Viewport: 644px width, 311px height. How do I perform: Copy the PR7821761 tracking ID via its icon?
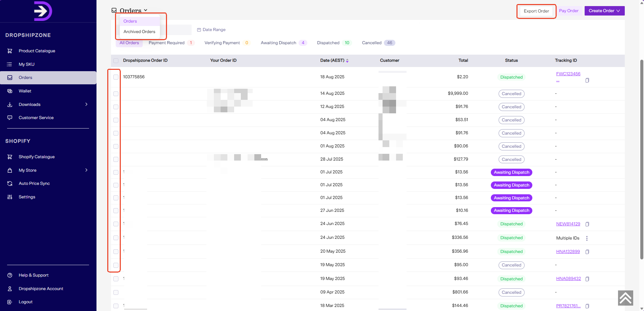click(587, 306)
